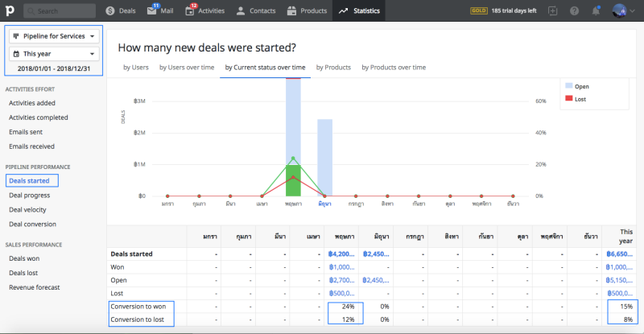
Task: Switch to by Users over time tab
Action: (x=187, y=68)
